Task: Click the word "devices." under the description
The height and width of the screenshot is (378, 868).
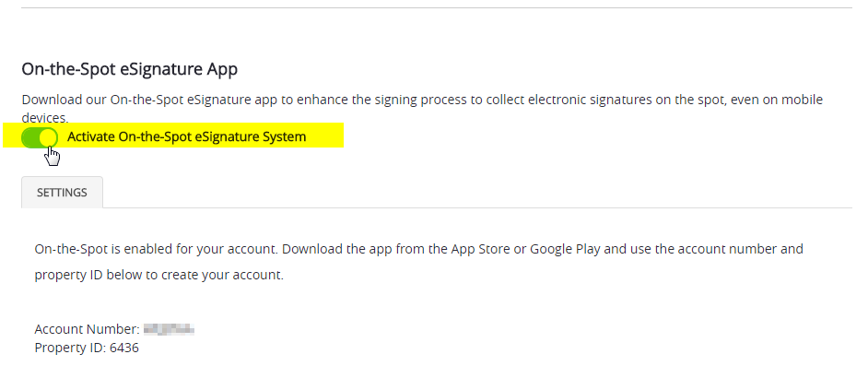Action: (x=45, y=117)
